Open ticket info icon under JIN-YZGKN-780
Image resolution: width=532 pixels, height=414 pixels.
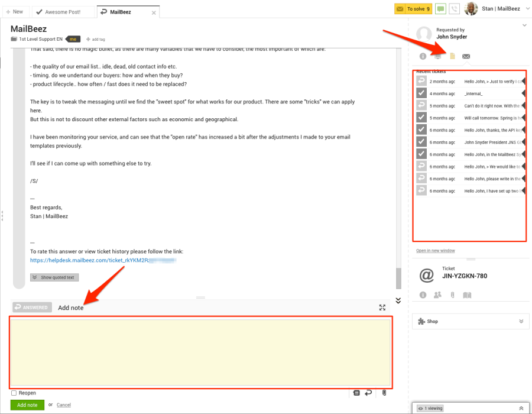[423, 295]
